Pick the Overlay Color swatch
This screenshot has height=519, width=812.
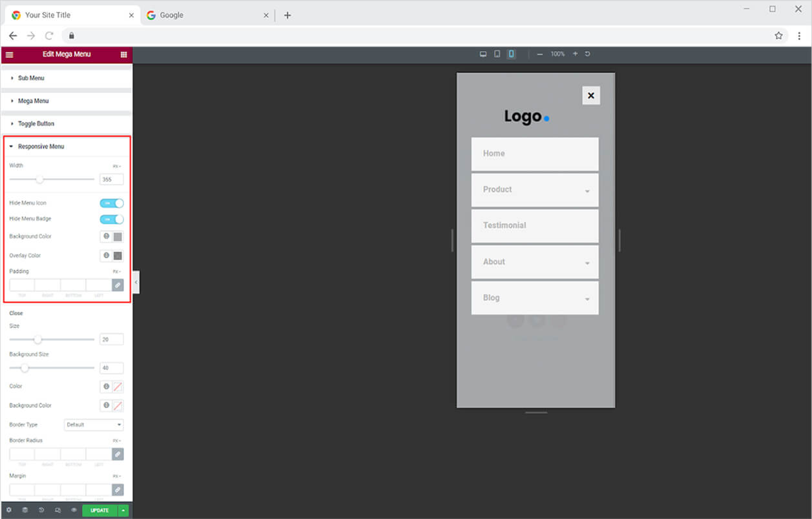pyautogui.click(x=118, y=256)
